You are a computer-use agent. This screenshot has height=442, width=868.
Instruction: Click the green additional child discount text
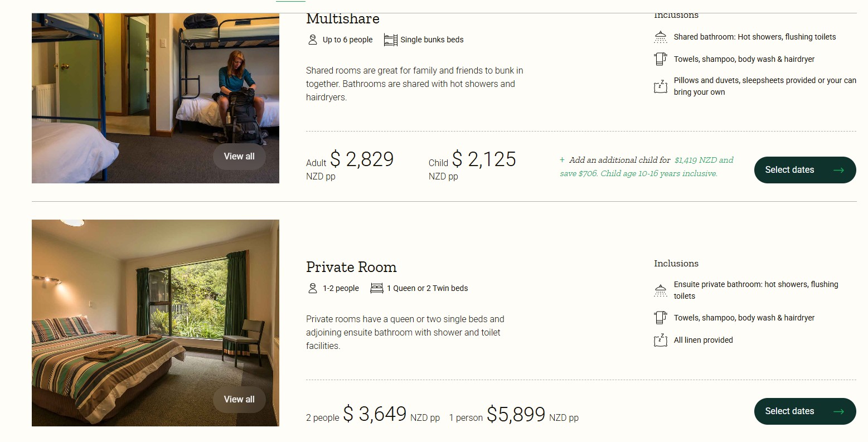(647, 167)
